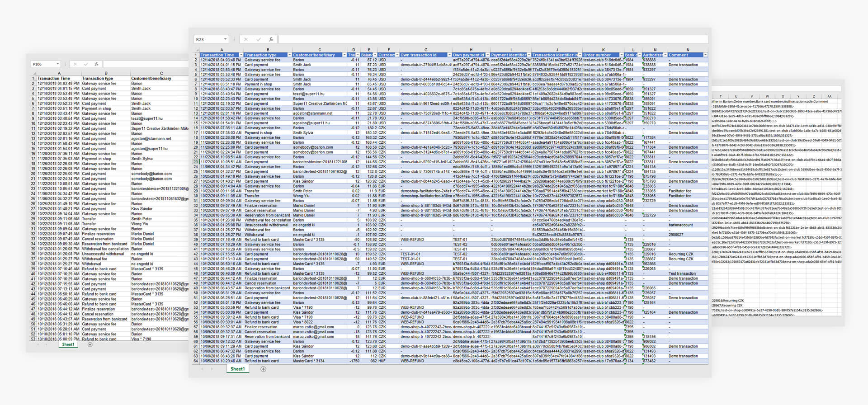The image size is (868, 405).
Task: Select Sheet1 tab in left spreadsheet
Action: [68, 345]
